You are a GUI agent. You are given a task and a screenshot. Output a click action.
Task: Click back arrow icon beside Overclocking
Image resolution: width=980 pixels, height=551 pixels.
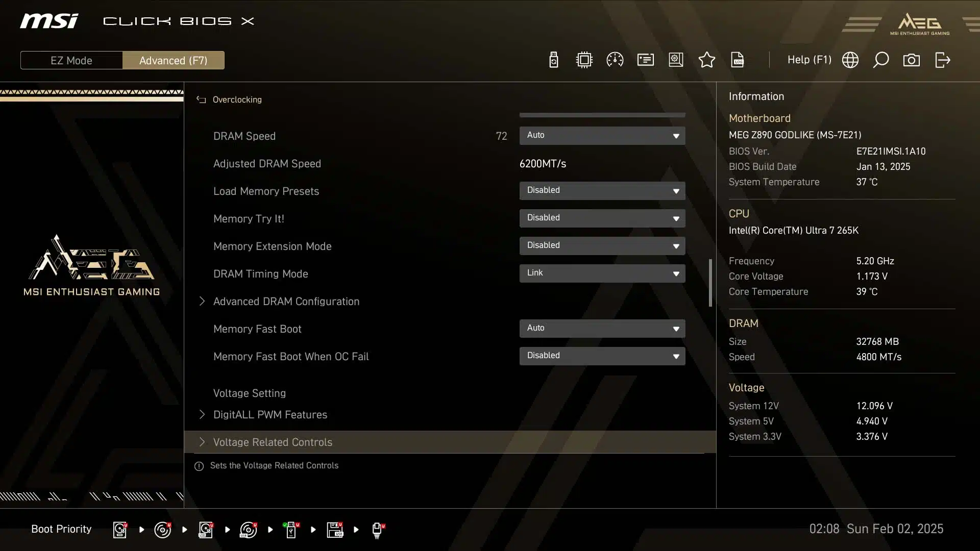(x=201, y=99)
